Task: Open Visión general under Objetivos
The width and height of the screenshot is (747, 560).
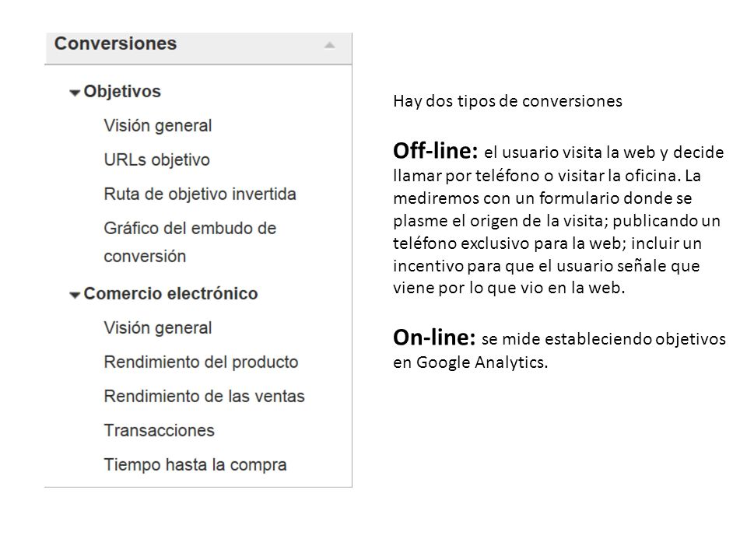Action: [158, 126]
